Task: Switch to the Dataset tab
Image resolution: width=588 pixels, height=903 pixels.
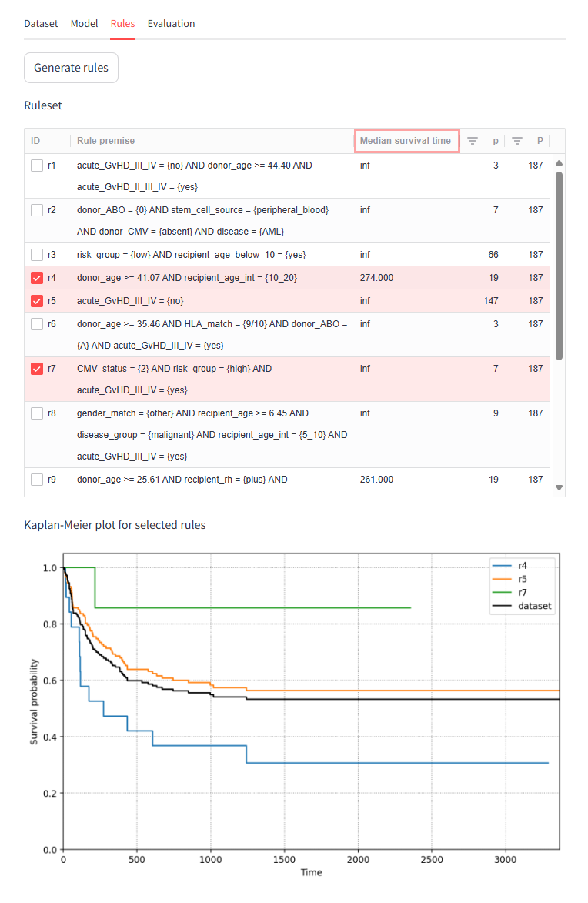Action: point(41,24)
